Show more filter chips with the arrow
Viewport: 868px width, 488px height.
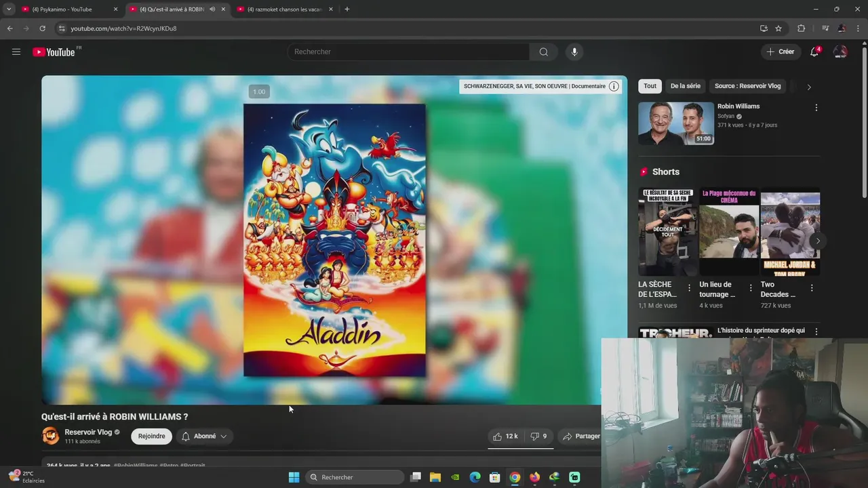point(808,87)
